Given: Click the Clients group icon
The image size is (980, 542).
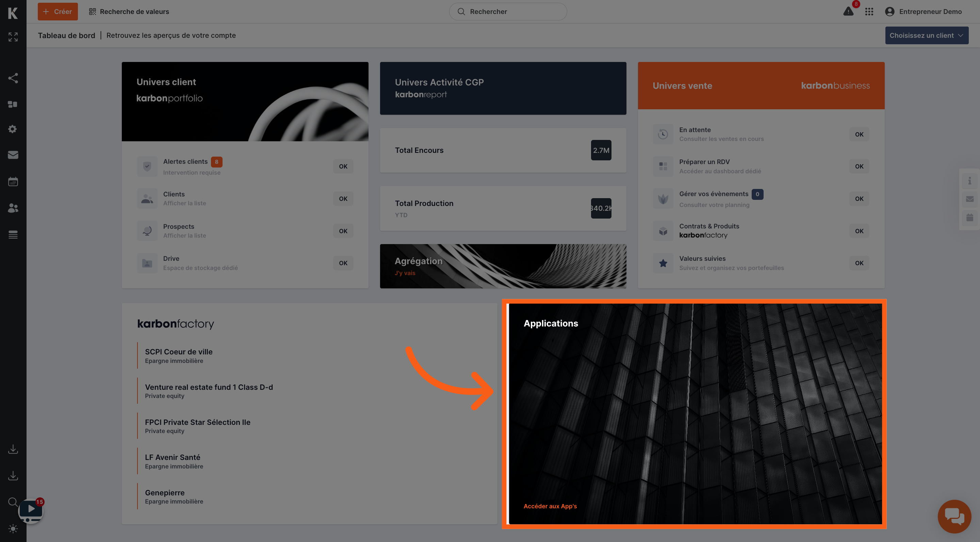Looking at the screenshot, I should [147, 199].
